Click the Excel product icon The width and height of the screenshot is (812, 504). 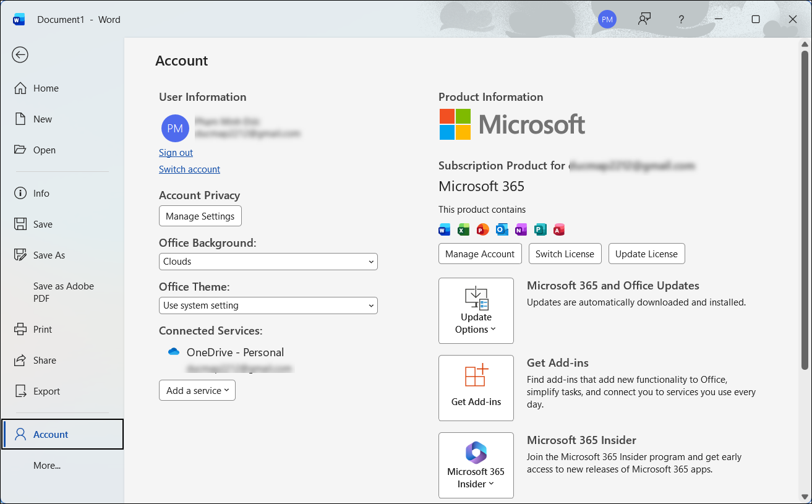[463, 230]
